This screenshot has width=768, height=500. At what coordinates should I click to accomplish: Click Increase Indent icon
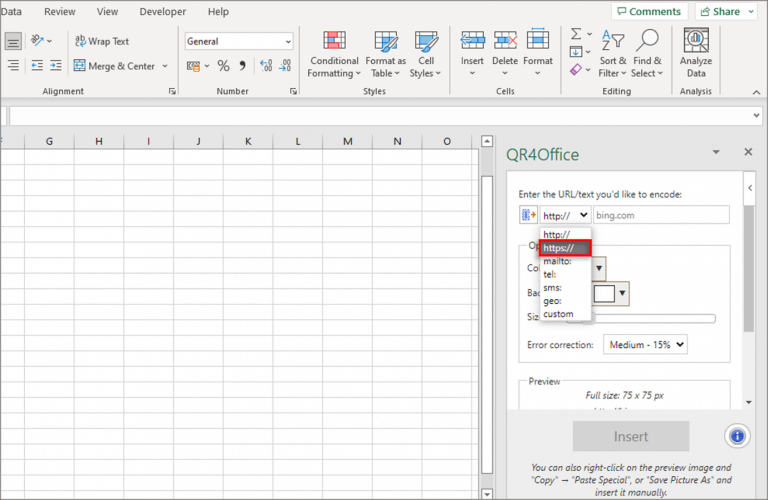coord(56,65)
